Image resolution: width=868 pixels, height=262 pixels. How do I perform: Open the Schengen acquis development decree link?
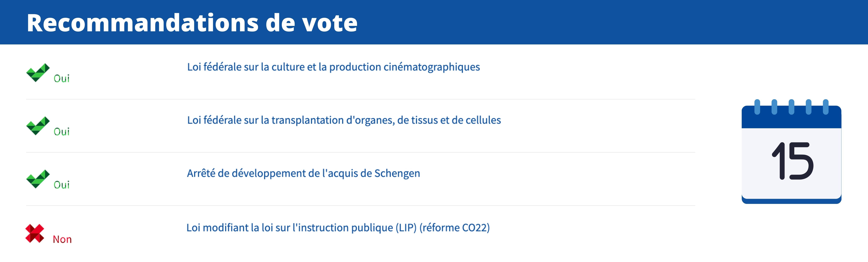pyautogui.click(x=303, y=173)
